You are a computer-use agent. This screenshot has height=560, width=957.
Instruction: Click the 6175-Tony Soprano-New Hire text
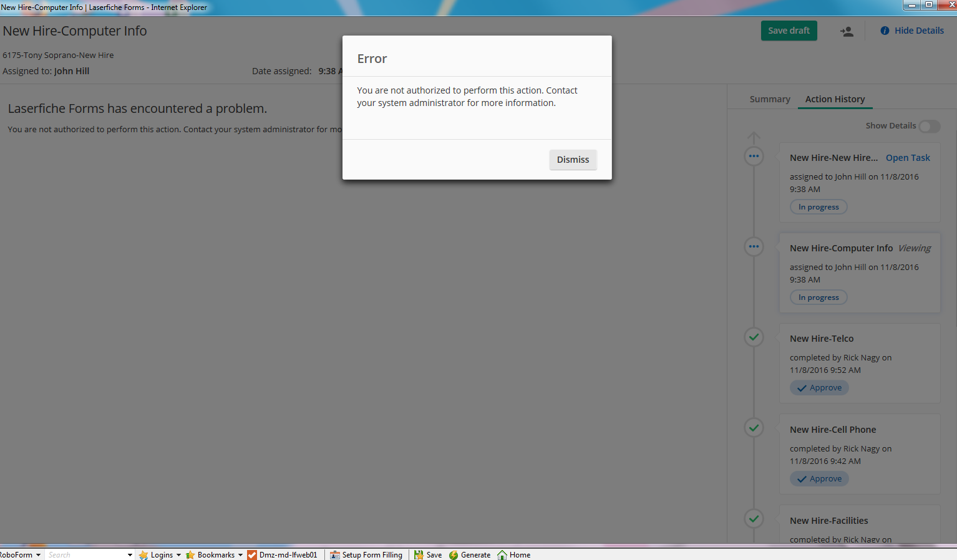58,55
